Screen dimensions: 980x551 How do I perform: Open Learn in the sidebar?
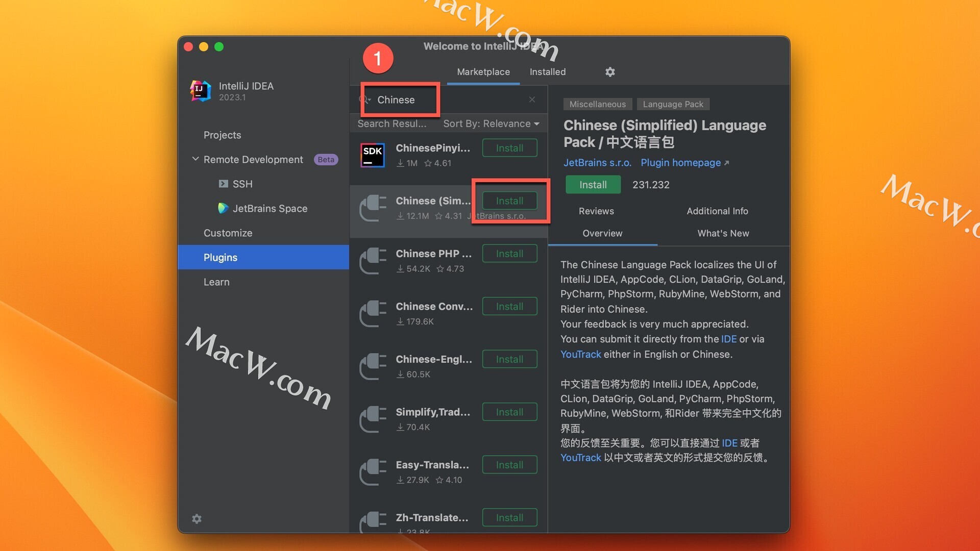tap(216, 282)
